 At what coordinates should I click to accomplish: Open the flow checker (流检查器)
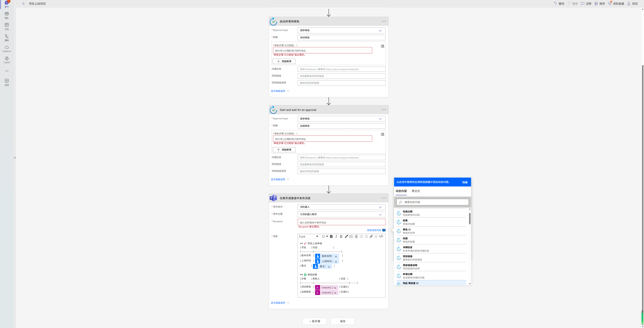click(616, 4)
